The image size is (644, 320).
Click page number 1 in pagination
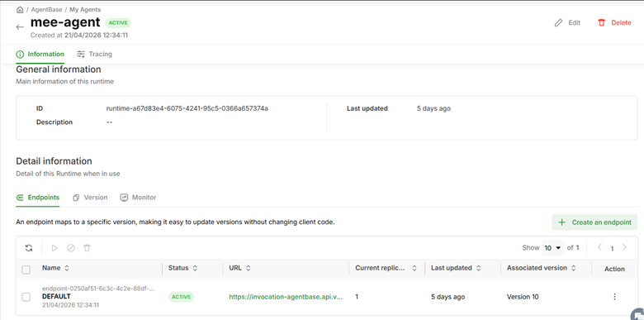[x=612, y=248]
